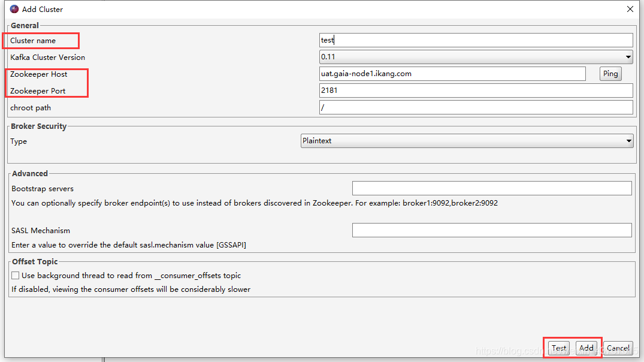Open the Broker Security Type dropdown
This screenshot has width=644, height=362.
tap(467, 140)
